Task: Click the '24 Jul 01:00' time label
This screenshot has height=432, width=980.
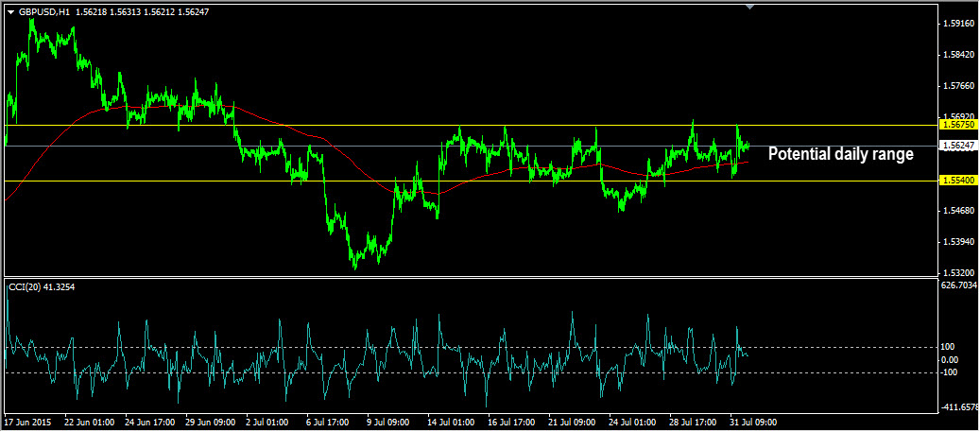Action: [x=632, y=422]
